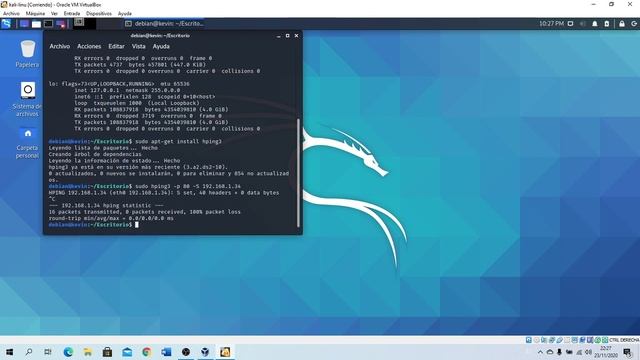
Task: Open Windows Action Center notifications
Action: 628,352
